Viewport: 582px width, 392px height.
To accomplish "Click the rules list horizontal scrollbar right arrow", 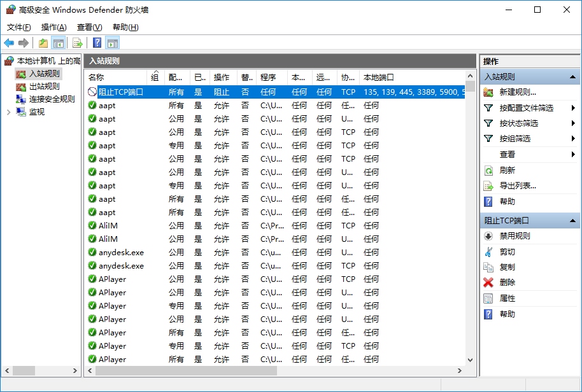I will pyautogui.click(x=460, y=370).
